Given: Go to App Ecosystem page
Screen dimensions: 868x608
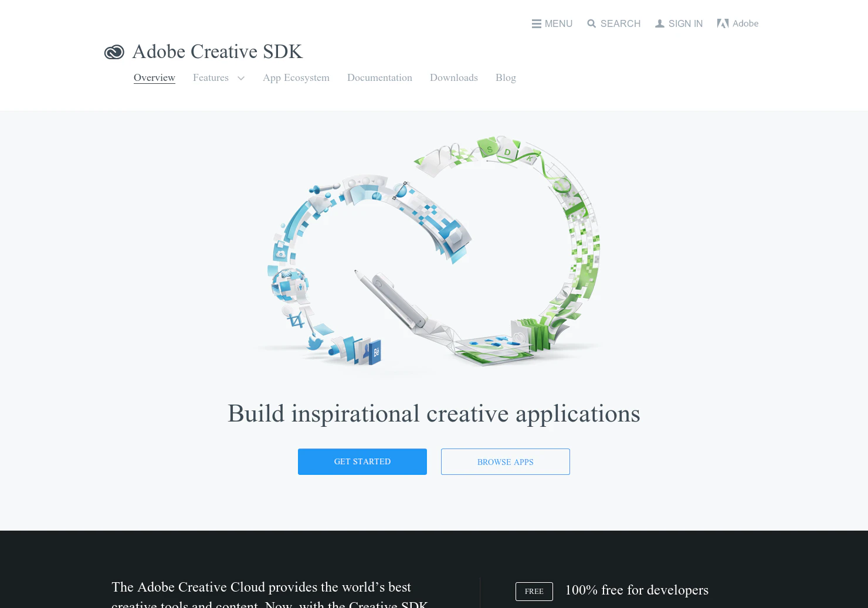Looking at the screenshot, I should tap(296, 78).
